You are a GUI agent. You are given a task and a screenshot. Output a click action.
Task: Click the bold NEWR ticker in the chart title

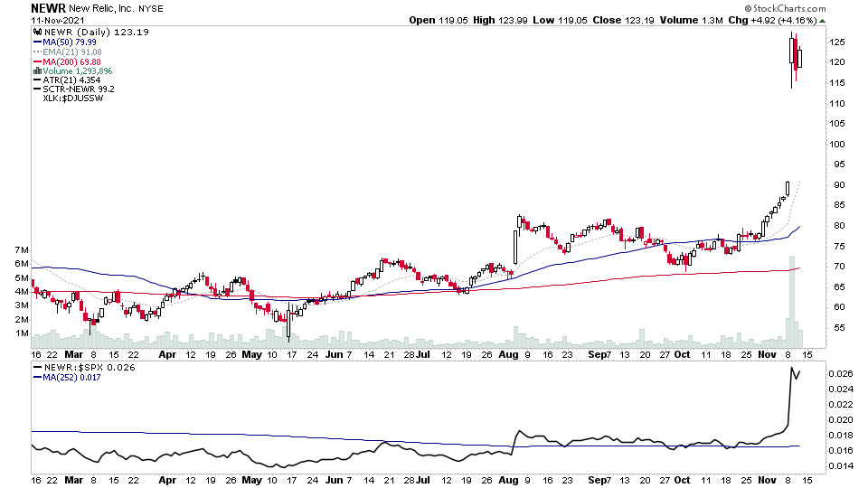[48, 8]
